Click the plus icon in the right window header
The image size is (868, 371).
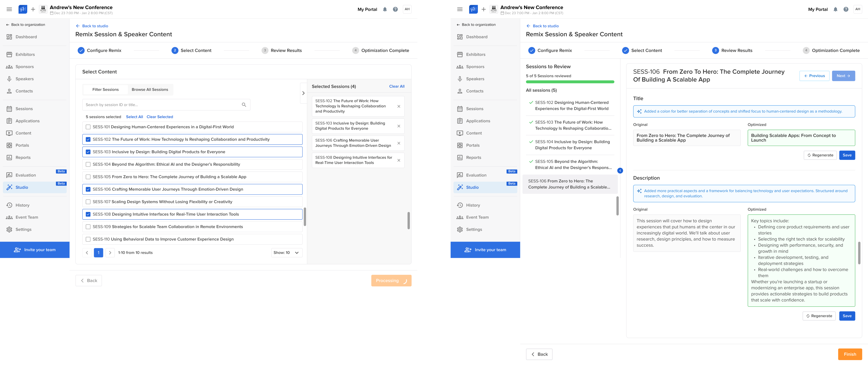[483, 9]
